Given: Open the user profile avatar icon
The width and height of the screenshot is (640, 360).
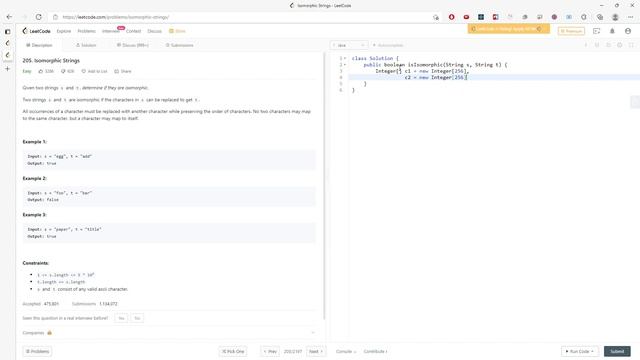Looking at the screenshot, I should coord(628,31).
